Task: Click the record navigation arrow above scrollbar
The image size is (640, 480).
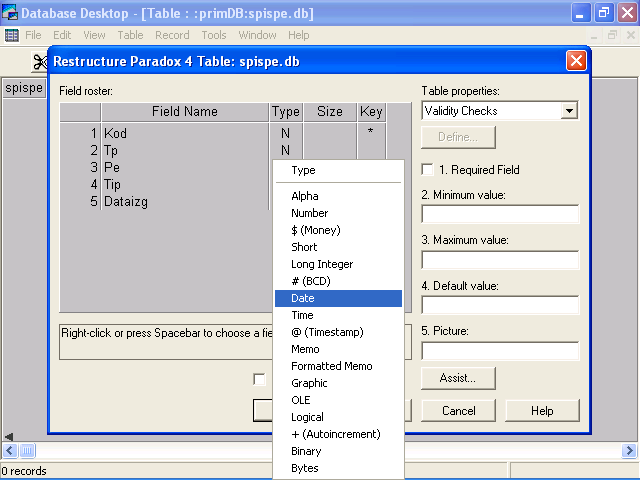Action: coord(9,437)
